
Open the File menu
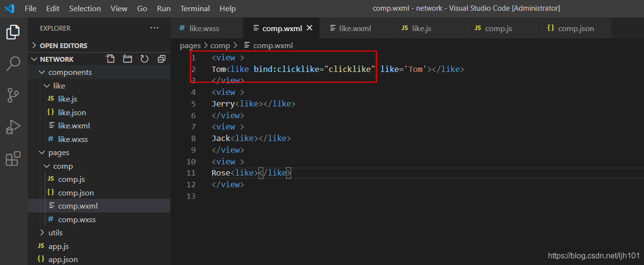(x=31, y=8)
